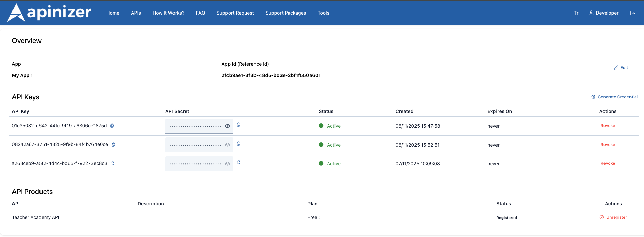Show the second API secret via eye icon
This screenshot has width=644, height=237.
227,145
